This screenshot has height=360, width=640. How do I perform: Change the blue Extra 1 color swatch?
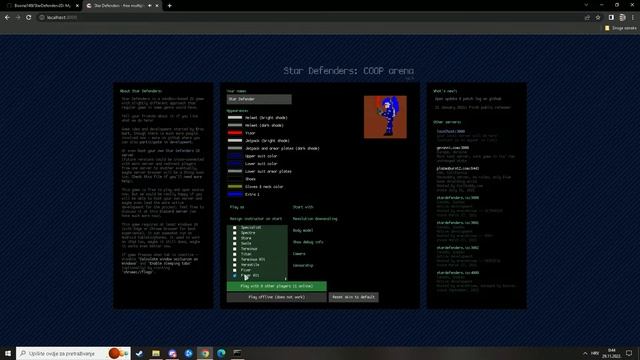point(235,194)
